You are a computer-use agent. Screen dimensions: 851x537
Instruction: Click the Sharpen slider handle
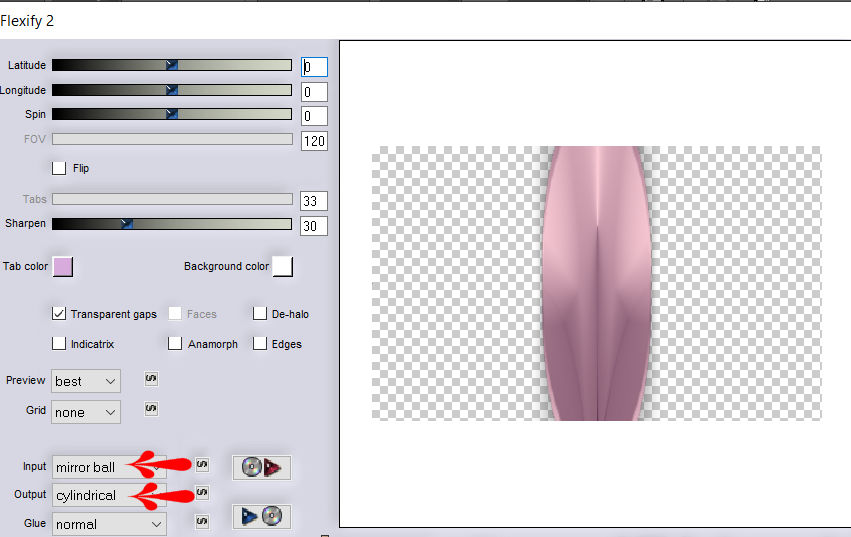click(x=126, y=224)
